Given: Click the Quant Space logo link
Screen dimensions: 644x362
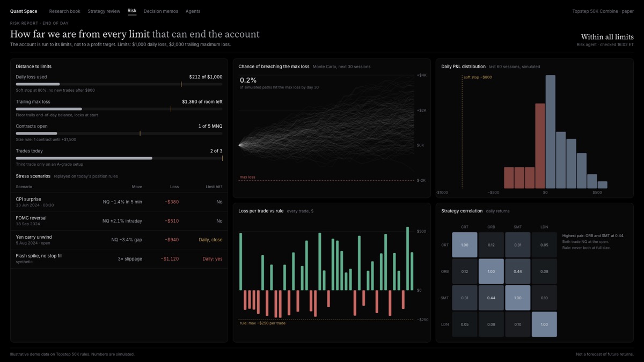Looking at the screenshot, I should [x=24, y=11].
